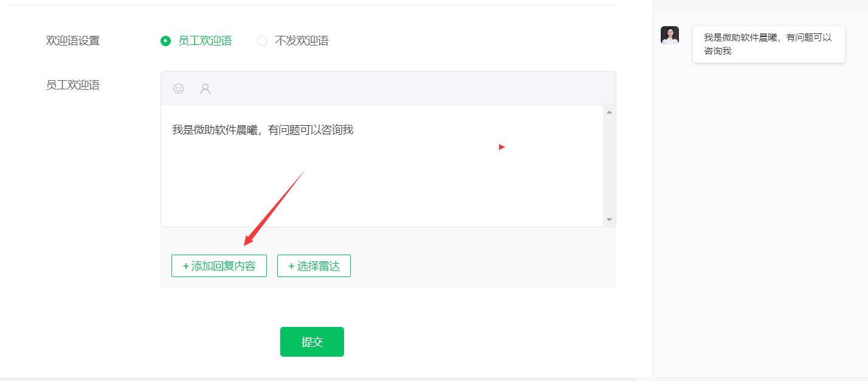Select the 员工欢迎语 radio button
The width and height of the screenshot is (868, 381).
(x=165, y=41)
